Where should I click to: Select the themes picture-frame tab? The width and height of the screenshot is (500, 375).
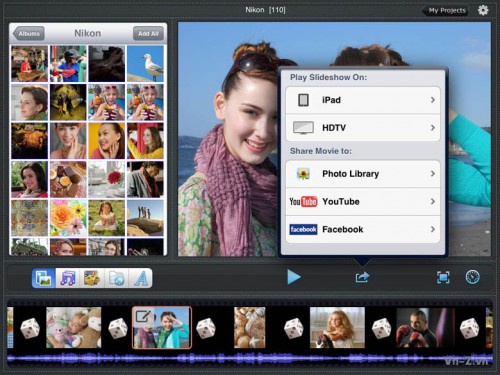[x=92, y=278]
